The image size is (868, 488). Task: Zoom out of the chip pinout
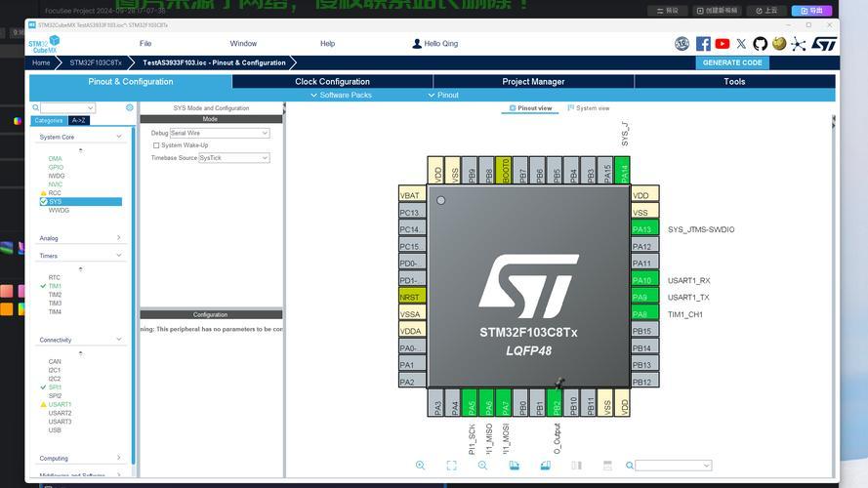482,467
